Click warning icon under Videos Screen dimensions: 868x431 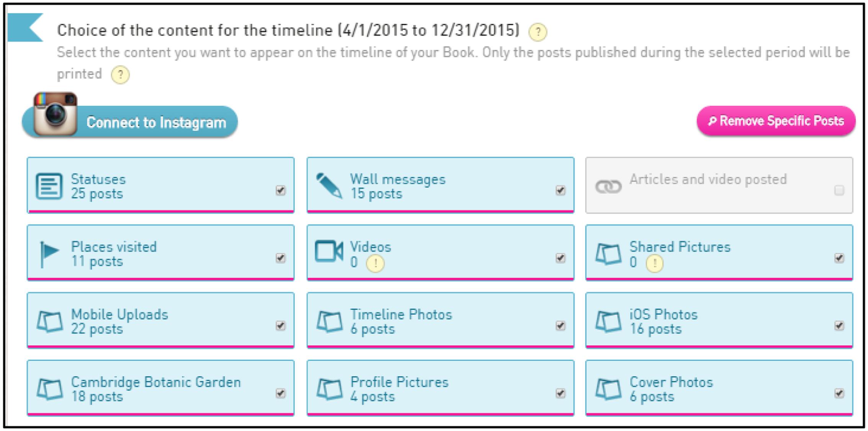click(375, 263)
